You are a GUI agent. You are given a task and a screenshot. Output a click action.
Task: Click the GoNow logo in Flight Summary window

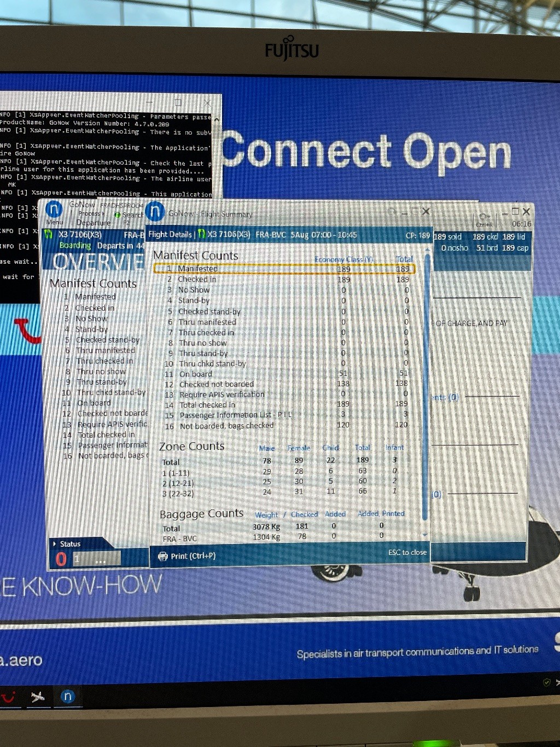(155, 211)
